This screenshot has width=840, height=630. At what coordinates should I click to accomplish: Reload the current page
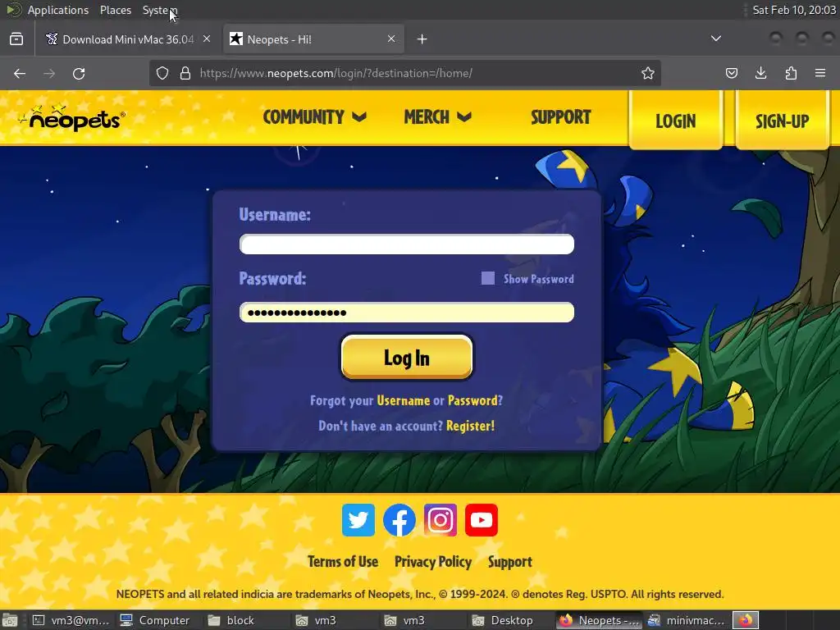(79, 73)
